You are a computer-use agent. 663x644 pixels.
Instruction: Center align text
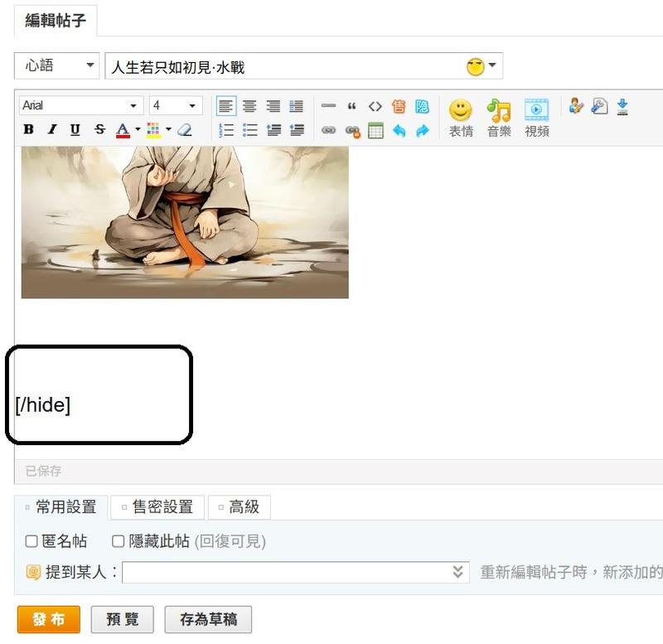249,106
